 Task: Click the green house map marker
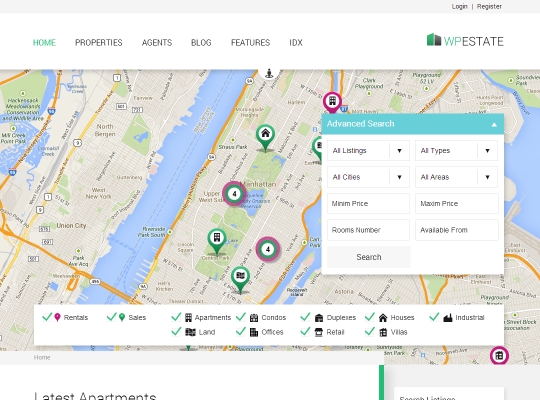pyautogui.click(x=265, y=137)
